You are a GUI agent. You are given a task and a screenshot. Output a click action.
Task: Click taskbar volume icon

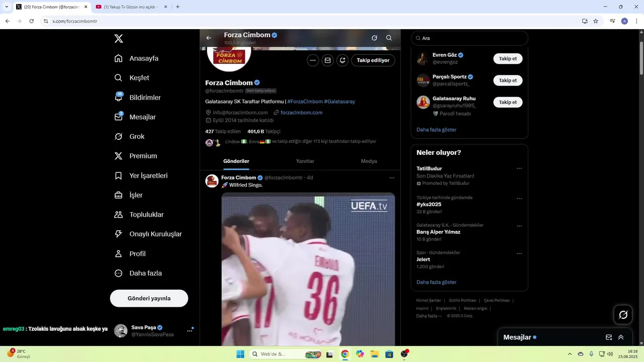tap(610, 354)
